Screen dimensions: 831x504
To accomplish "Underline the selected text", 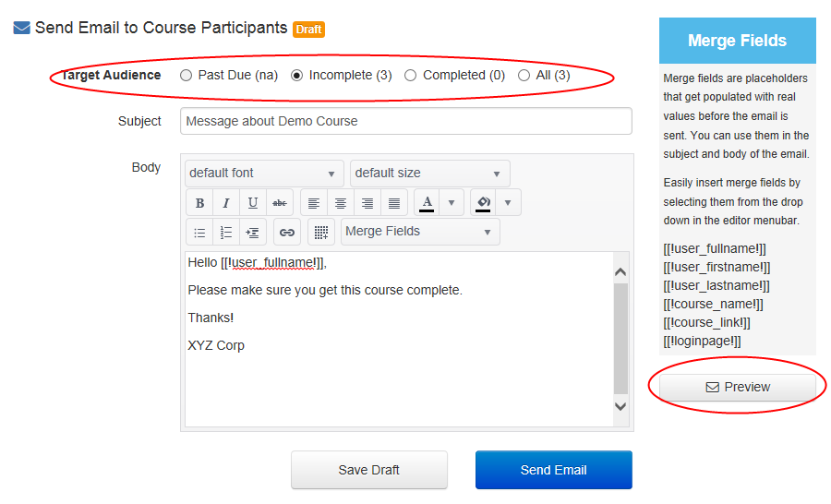I will (253, 203).
